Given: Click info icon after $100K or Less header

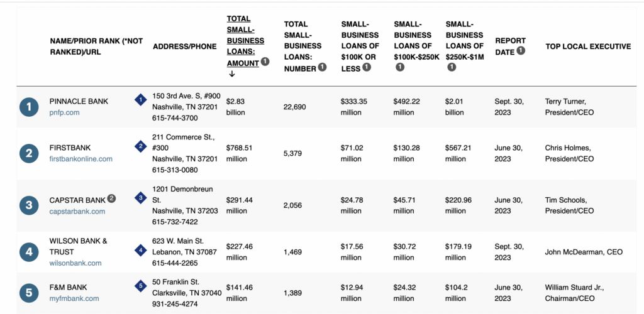Looking at the screenshot, I should pos(367,67).
